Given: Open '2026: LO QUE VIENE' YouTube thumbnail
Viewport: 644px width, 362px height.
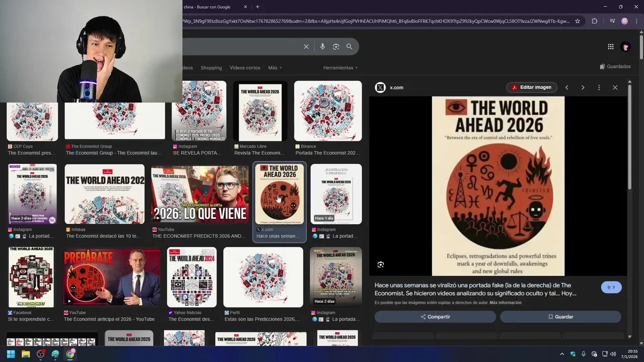Looking at the screenshot, I should [200, 194].
